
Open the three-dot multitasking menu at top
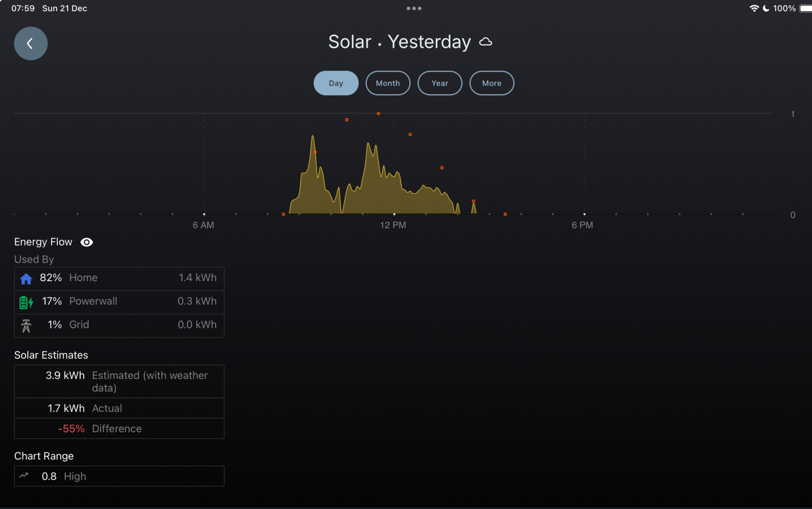click(x=414, y=9)
